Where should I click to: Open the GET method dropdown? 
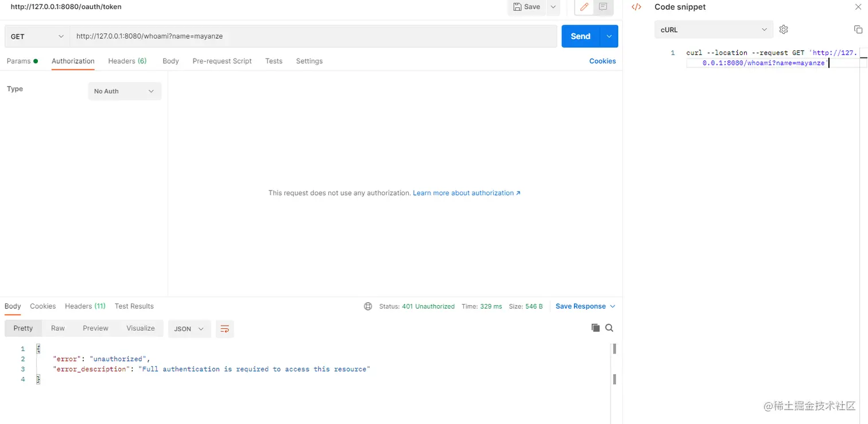click(x=37, y=36)
